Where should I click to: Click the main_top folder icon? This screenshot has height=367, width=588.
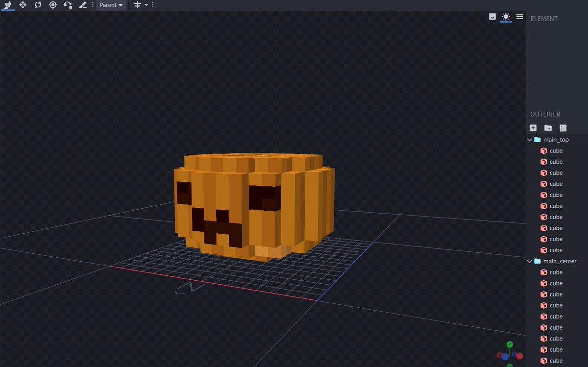tap(538, 140)
